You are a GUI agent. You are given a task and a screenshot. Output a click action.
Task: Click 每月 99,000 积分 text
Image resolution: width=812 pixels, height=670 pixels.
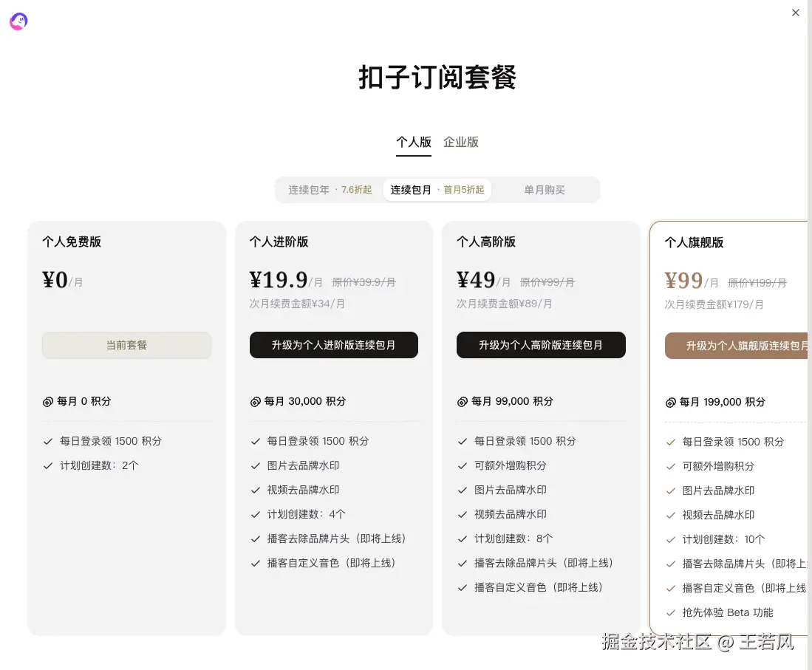tap(512, 401)
